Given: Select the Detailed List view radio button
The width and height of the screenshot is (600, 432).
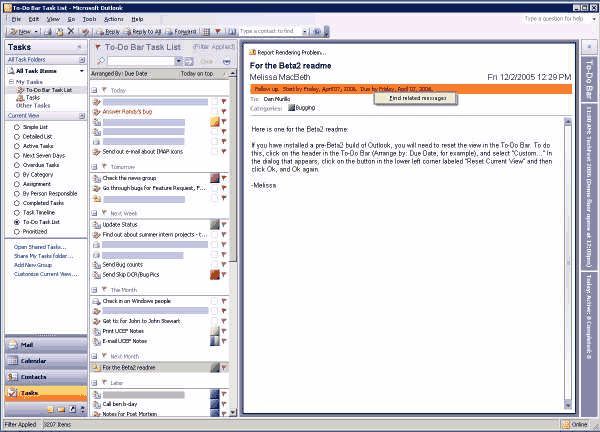Looking at the screenshot, I should click(16, 137).
